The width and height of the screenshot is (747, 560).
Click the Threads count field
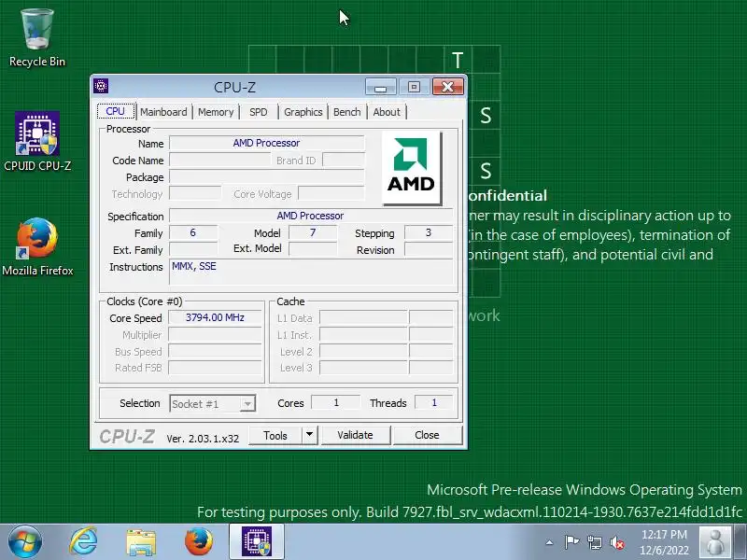(x=434, y=403)
